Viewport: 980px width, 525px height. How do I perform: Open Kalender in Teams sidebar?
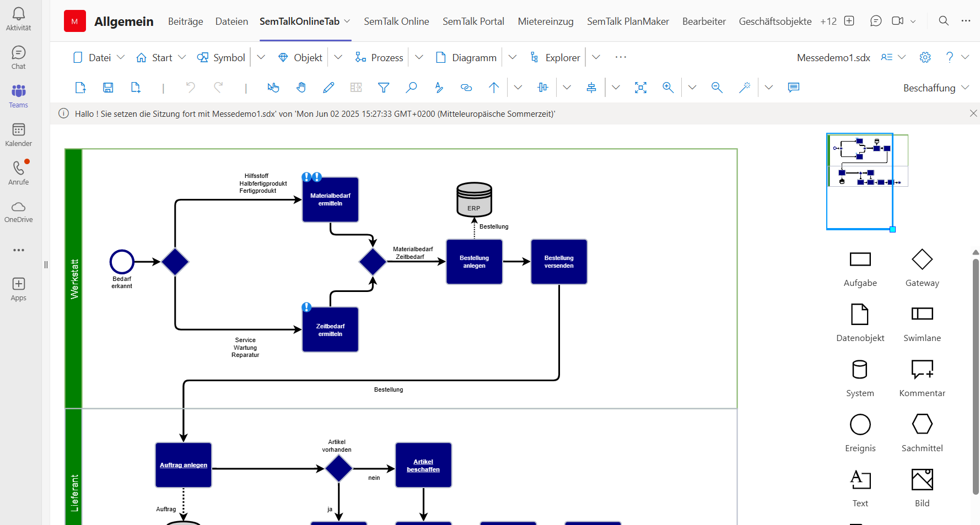pos(19,134)
